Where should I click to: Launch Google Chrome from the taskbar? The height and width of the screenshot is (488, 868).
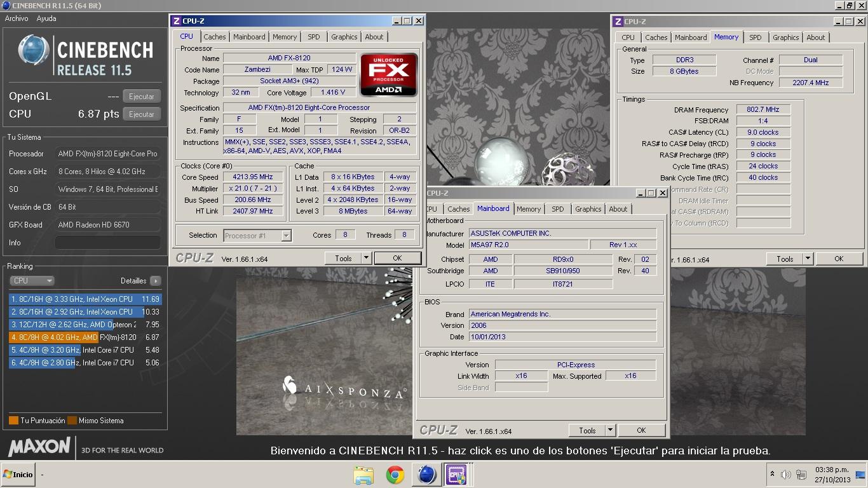(395, 475)
